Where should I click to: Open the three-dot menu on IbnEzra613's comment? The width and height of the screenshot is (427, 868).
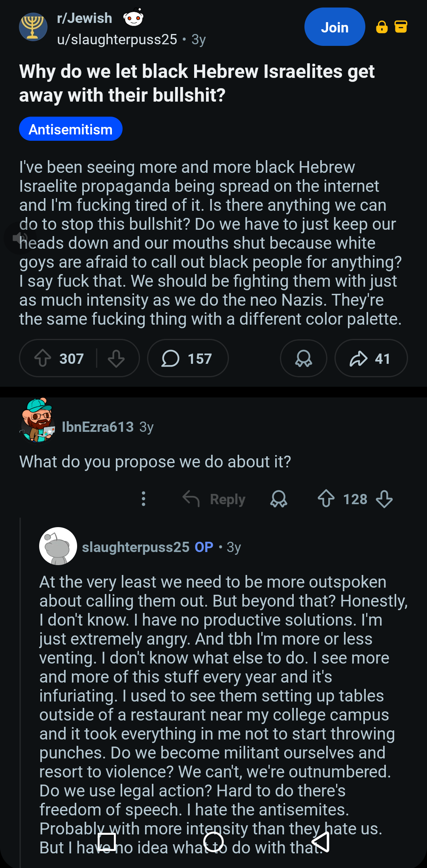click(x=144, y=499)
